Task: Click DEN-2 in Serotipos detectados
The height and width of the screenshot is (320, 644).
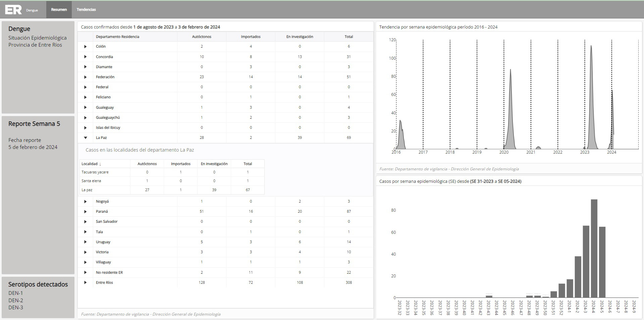Action: point(16,301)
